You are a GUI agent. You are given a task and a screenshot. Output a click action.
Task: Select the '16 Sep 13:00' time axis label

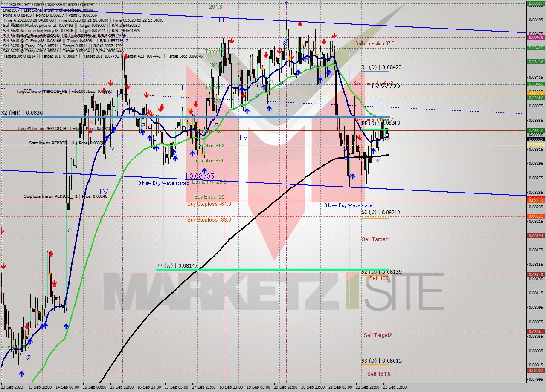[x=149, y=387]
